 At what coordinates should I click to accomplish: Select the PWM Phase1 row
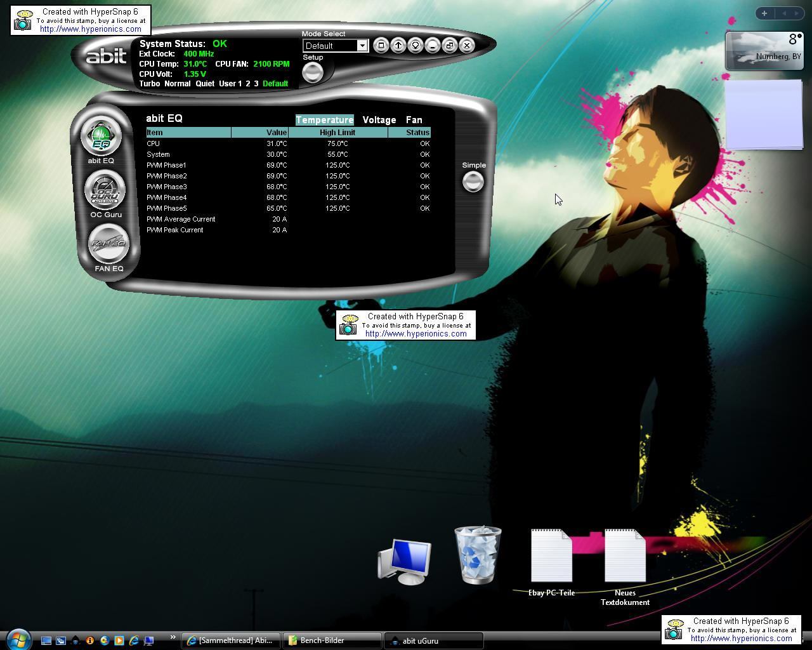pos(288,165)
